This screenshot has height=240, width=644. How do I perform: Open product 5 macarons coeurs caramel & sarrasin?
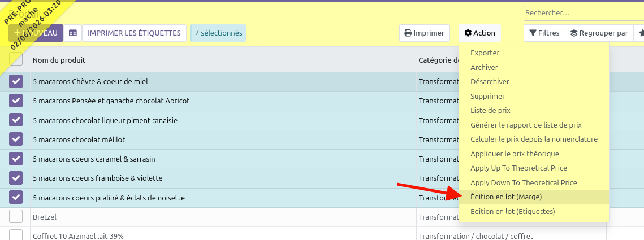(x=94, y=159)
